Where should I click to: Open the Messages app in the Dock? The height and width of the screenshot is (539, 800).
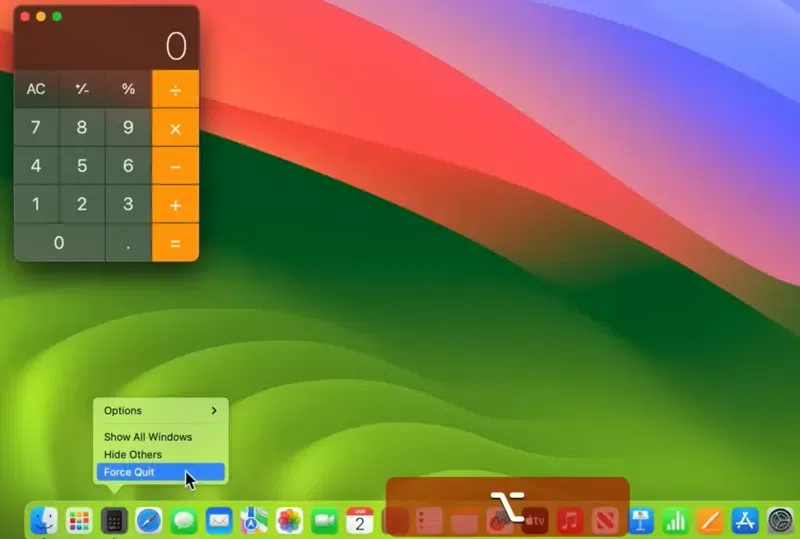[x=184, y=521]
